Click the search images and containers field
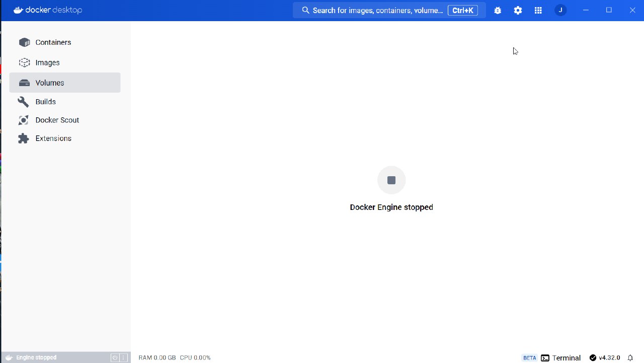The image size is (644, 363). (x=372, y=11)
